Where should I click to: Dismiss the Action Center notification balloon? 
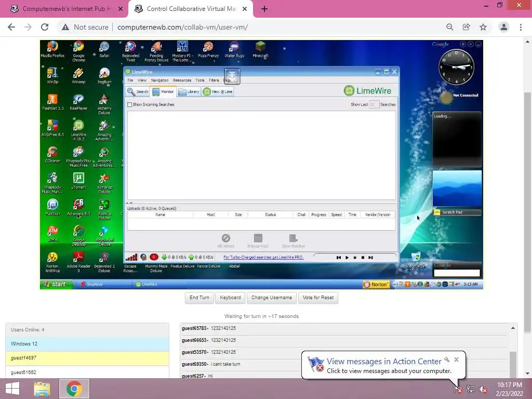pyautogui.click(x=456, y=360)
